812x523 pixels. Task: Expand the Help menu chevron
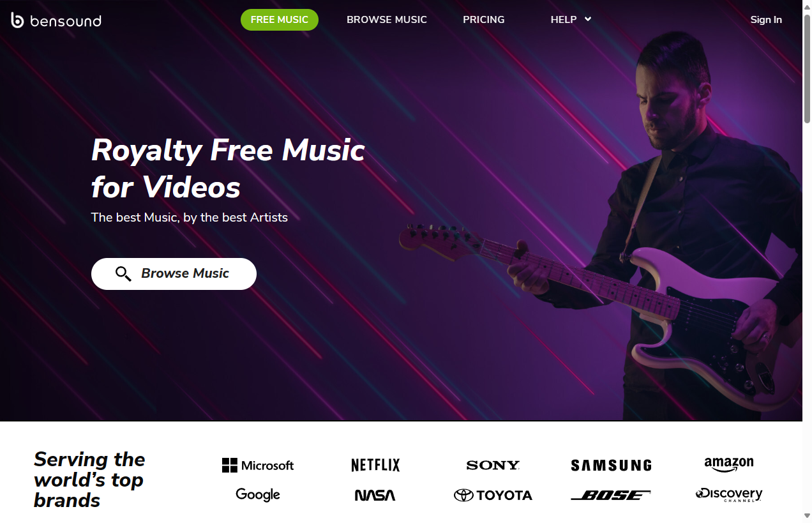click(x=588, y=19)
